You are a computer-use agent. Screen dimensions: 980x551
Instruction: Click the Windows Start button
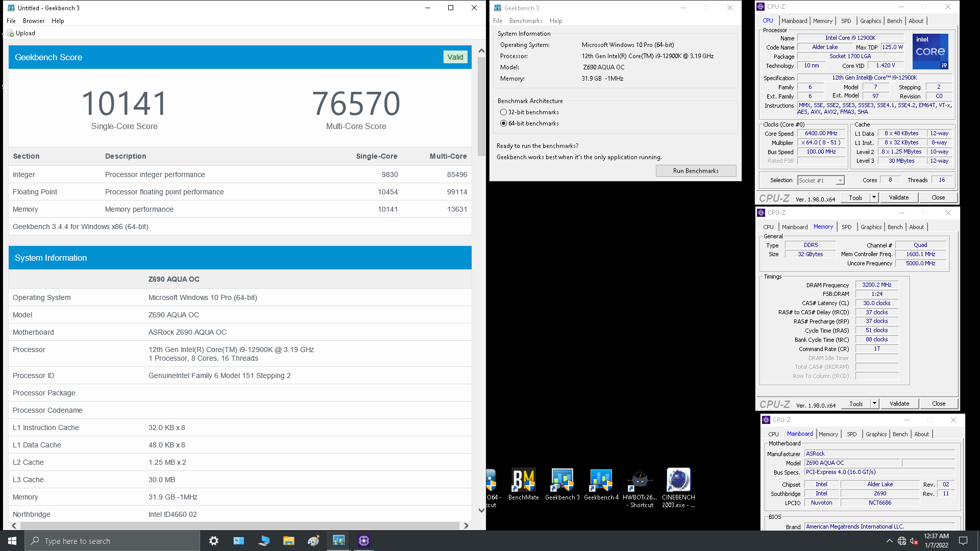(12, 541)
